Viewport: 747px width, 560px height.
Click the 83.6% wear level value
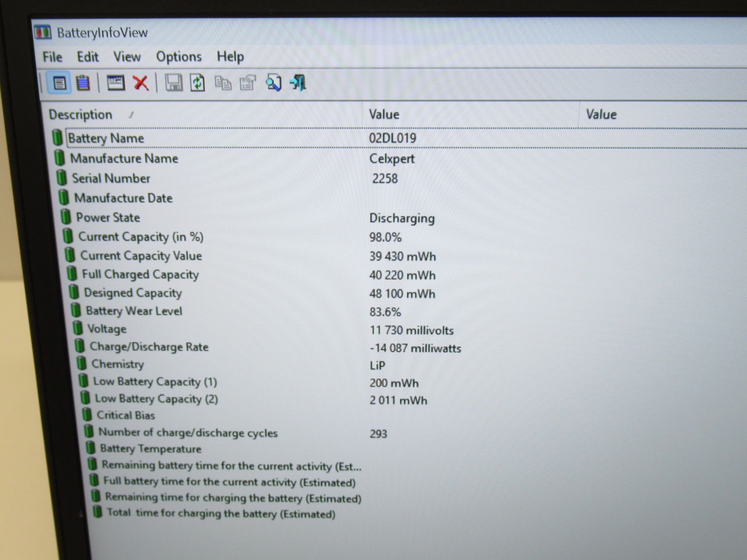(x=385, y=312)
